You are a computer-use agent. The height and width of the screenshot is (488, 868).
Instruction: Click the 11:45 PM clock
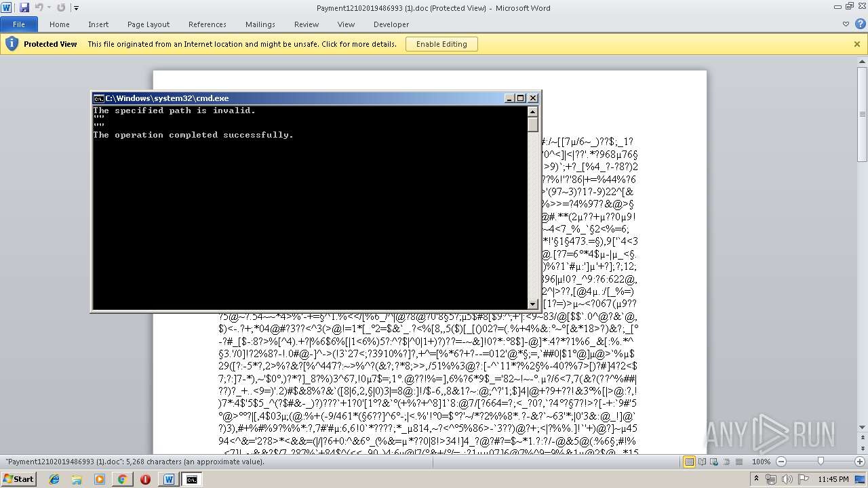point(833,479)
